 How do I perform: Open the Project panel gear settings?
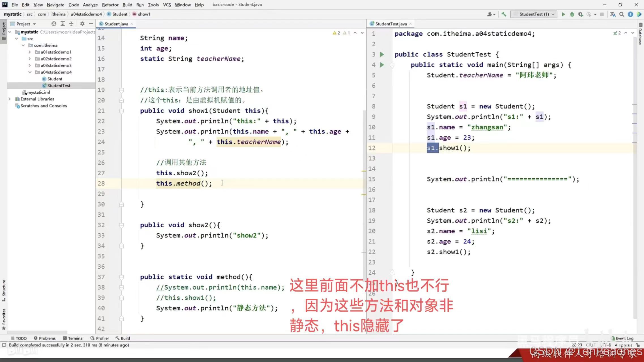[82, 24]
